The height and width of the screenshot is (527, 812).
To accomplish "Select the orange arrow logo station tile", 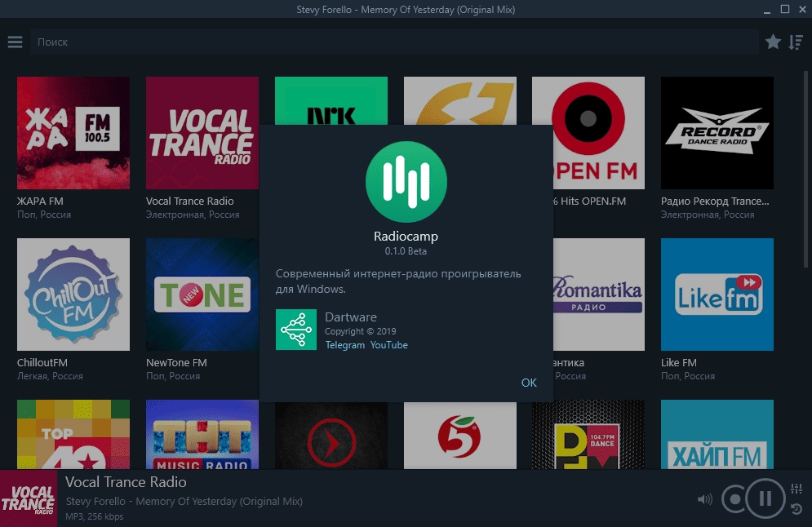I will tap(460, 100).
